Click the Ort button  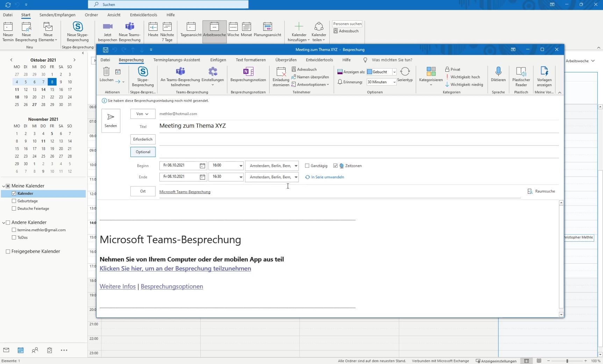[143, 191]
